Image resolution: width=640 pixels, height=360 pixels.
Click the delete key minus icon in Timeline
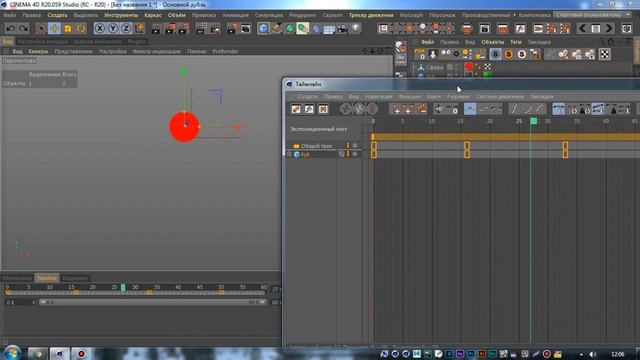(x=422, y=109)
